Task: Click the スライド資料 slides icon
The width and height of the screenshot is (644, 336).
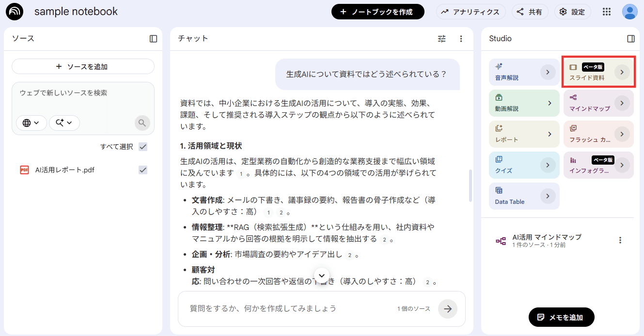Action: pyautogui.click(x=573, y=67)
